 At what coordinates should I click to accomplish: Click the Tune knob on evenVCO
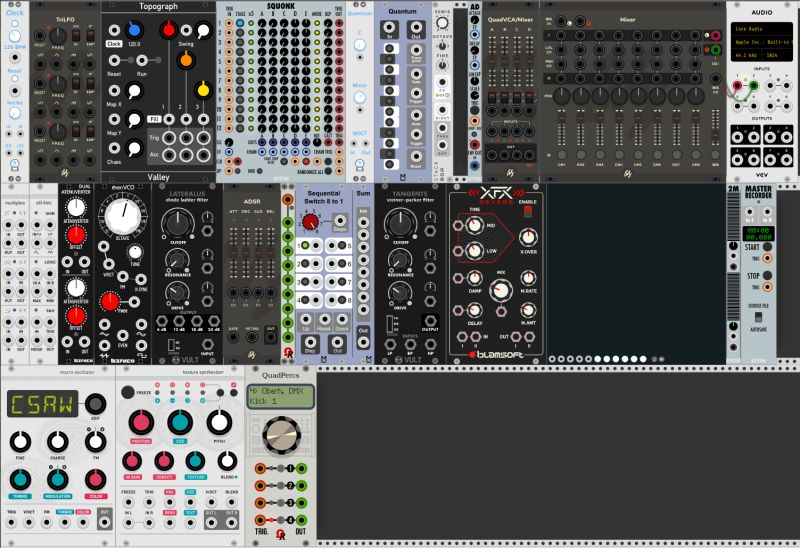click(135, 252)
